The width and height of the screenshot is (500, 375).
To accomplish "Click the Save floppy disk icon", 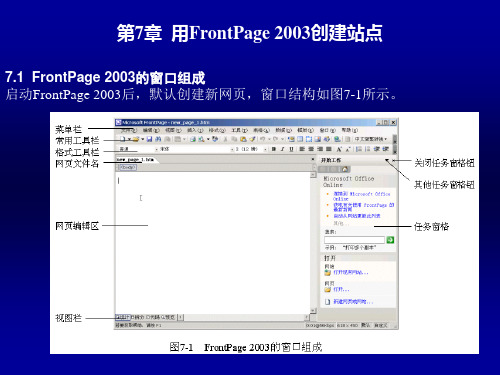I will coord(149,139).
